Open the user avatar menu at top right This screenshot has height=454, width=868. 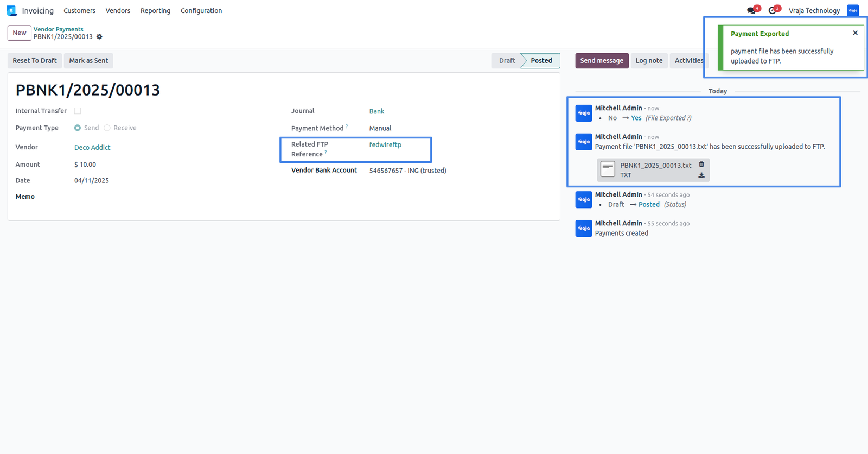pos(853,11)
